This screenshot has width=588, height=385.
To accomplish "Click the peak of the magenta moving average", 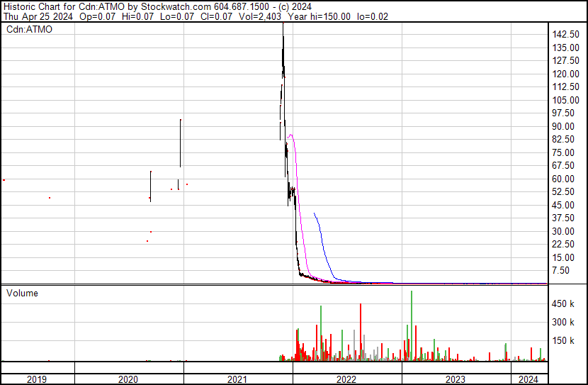I will pos(290,135).
